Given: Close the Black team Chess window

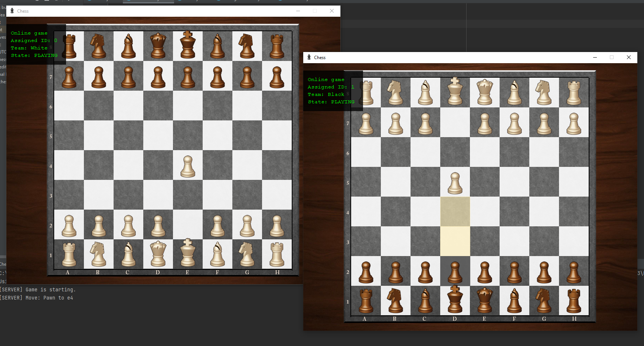Looking at the screenshot, I should click(x=628, y=57).
